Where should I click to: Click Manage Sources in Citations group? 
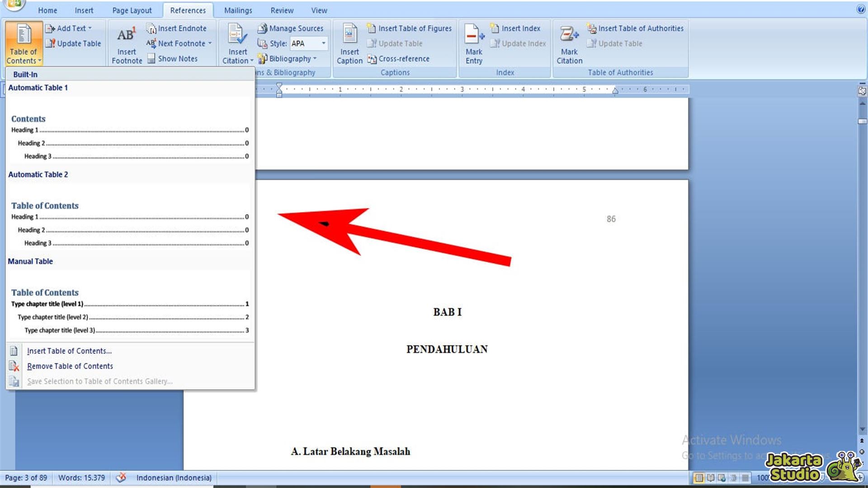pos(291,28)
